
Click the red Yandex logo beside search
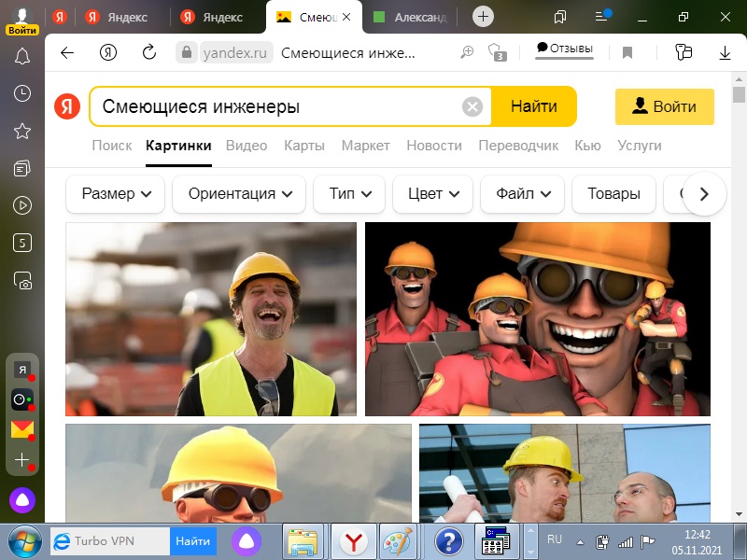point(67,106)
